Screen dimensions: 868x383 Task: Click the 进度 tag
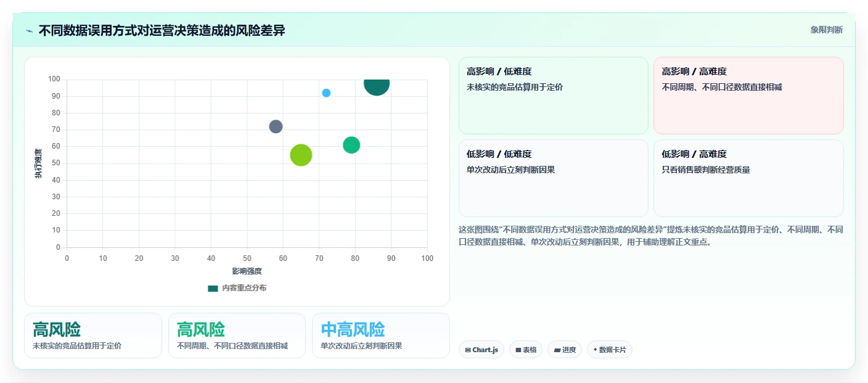coord(565,350)
